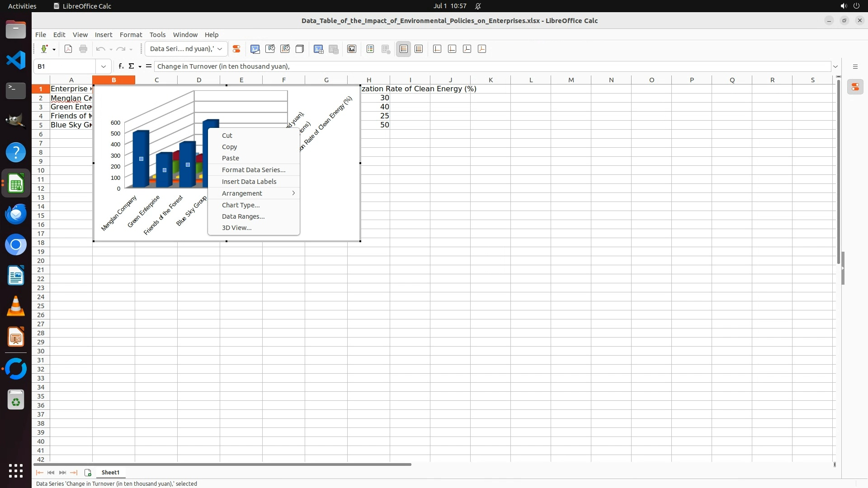868x488 pixels.
Task: Expand the Name Box dropdown arrow
Action: [x=104, y=66]
